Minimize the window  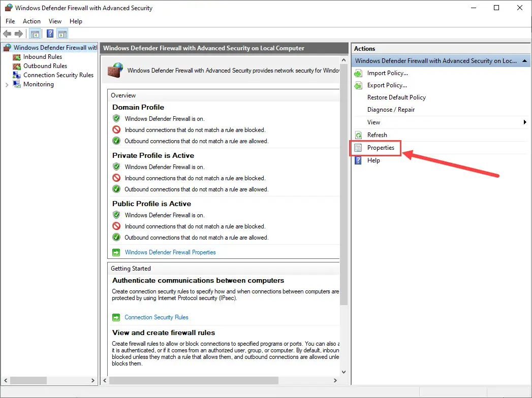[474, 8]
